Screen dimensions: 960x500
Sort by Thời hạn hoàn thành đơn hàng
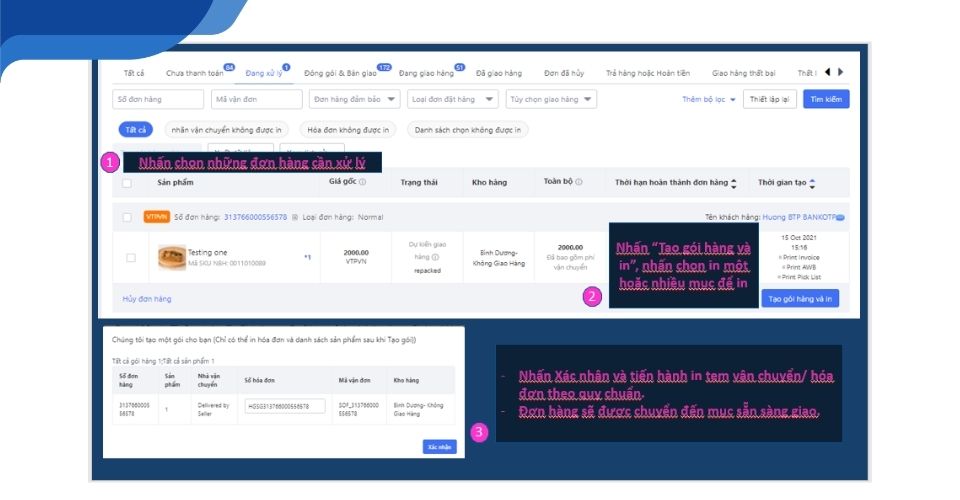[x=733, y=183]
